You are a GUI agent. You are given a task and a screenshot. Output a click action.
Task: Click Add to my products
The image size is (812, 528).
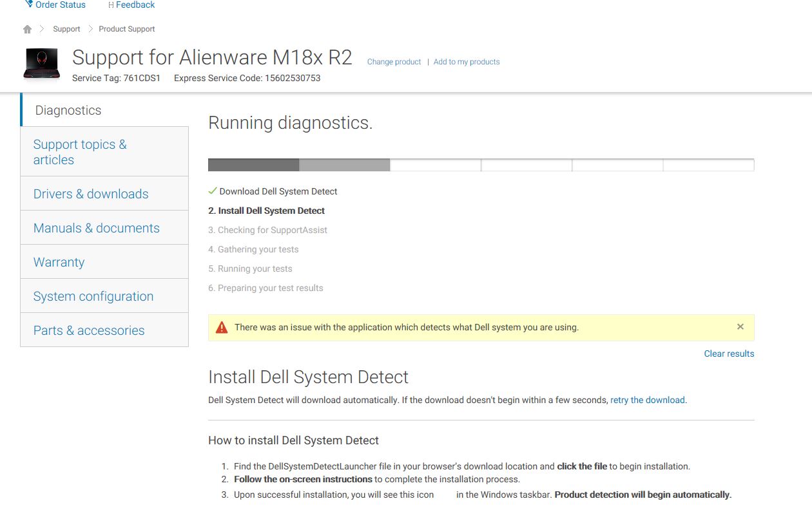pyautogui.click(x=467, y=62)
